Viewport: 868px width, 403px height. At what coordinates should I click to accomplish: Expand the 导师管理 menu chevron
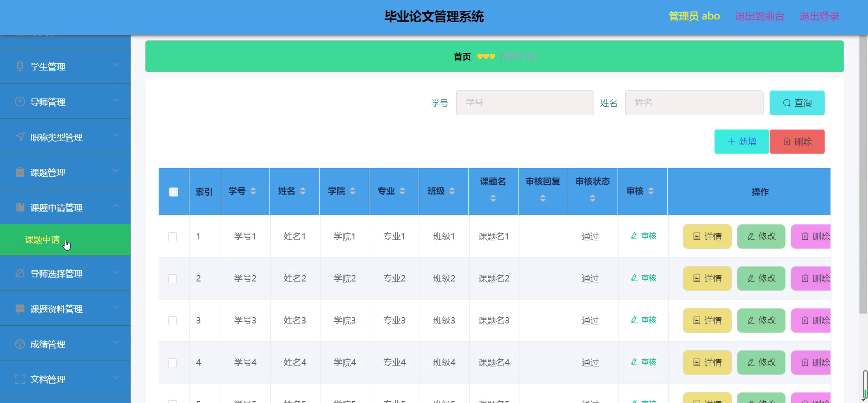click(116, 100)
